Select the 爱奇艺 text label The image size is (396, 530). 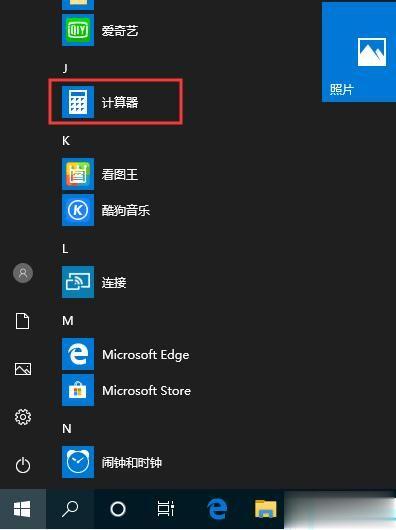120,31
